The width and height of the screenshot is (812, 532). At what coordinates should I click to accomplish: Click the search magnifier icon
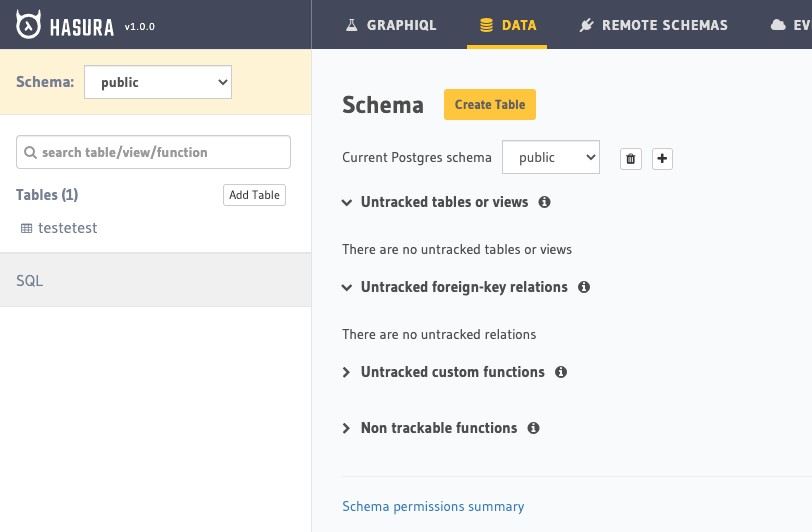point(31,152)
